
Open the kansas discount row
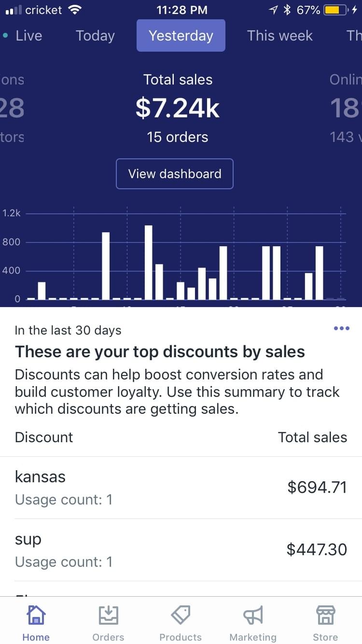[x=181, y=488]
